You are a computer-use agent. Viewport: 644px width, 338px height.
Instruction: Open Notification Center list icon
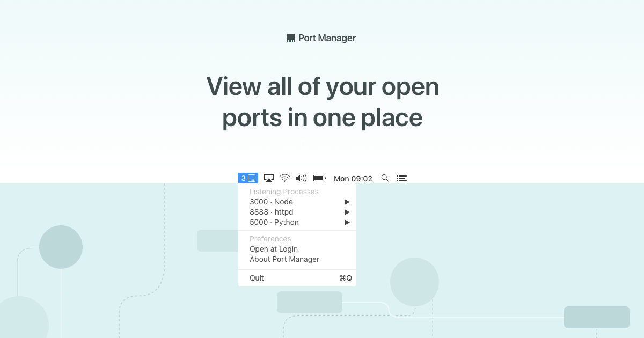(x=402, y=178)
